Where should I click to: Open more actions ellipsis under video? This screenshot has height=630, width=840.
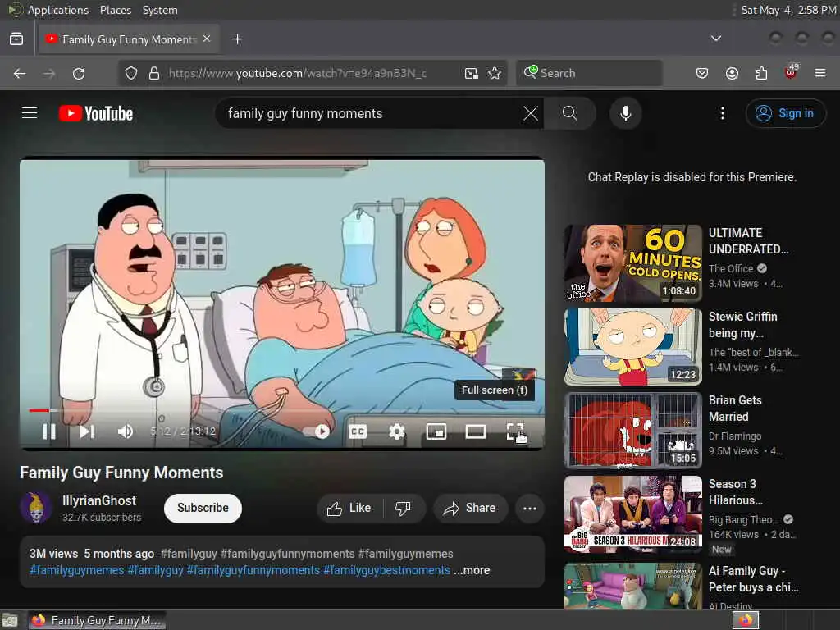point(529,508)
